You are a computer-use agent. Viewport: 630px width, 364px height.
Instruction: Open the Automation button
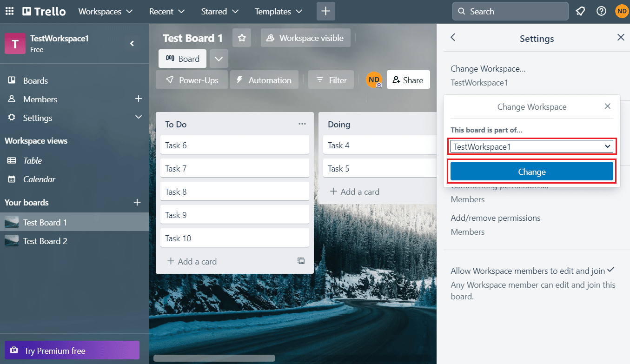(x=264, y=80)
